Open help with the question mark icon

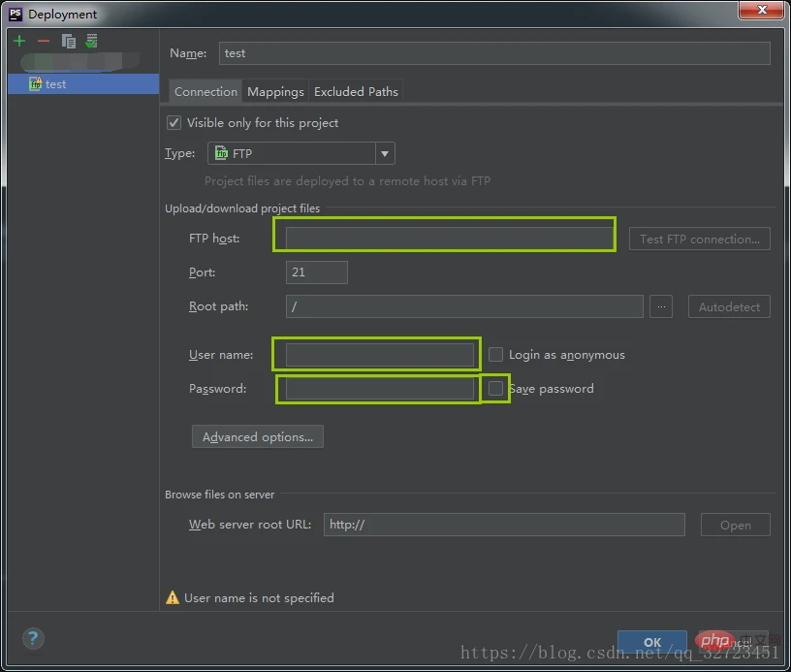(x=33, y=638)
